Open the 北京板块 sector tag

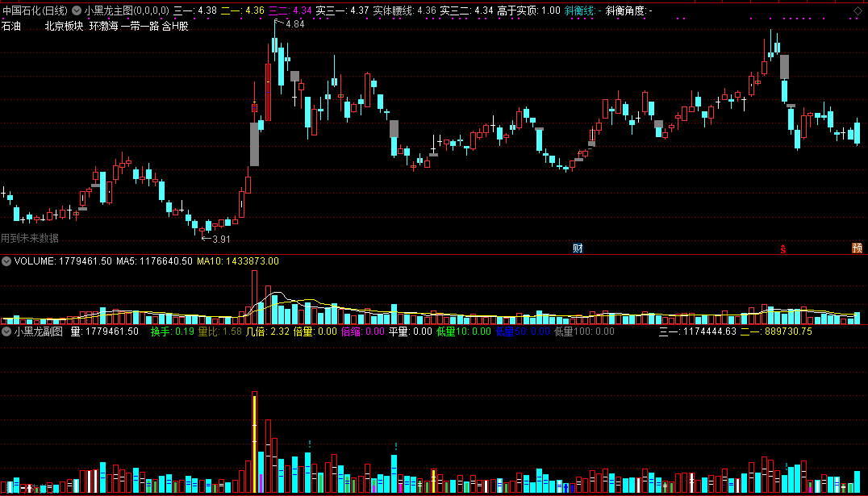[65, 26]
